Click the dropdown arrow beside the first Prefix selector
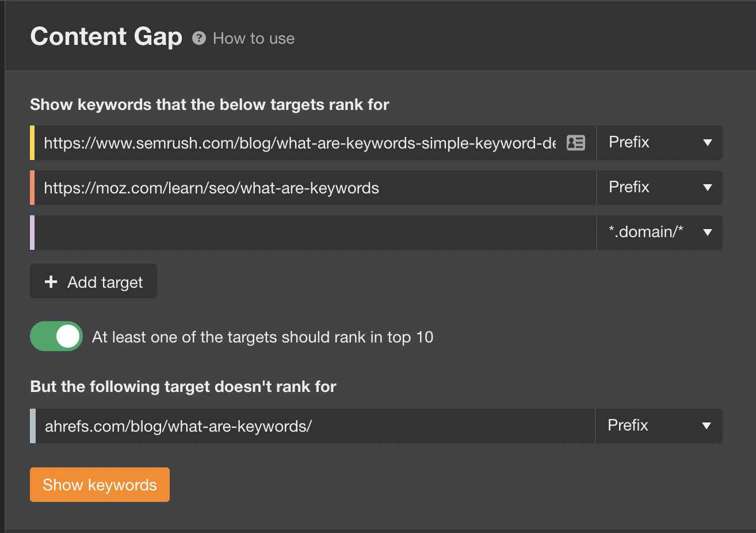Screen dimensions: 756x533 pyautogui.click(x=707, y=143)
